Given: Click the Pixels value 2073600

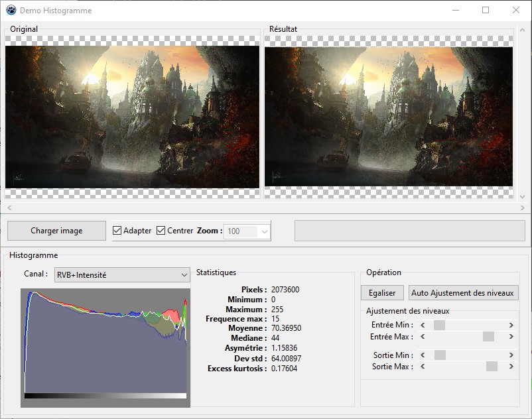Looking at the screenshot, I should [285, 290].
